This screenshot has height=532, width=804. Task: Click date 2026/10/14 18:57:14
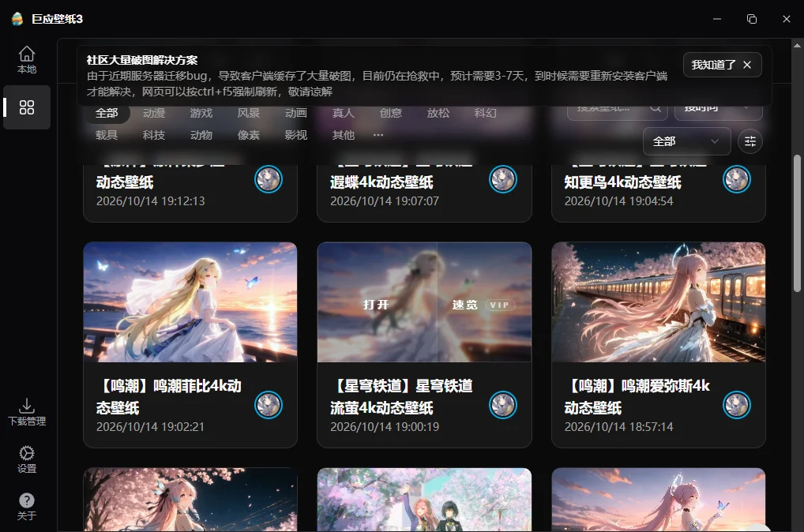click(619, 427)
